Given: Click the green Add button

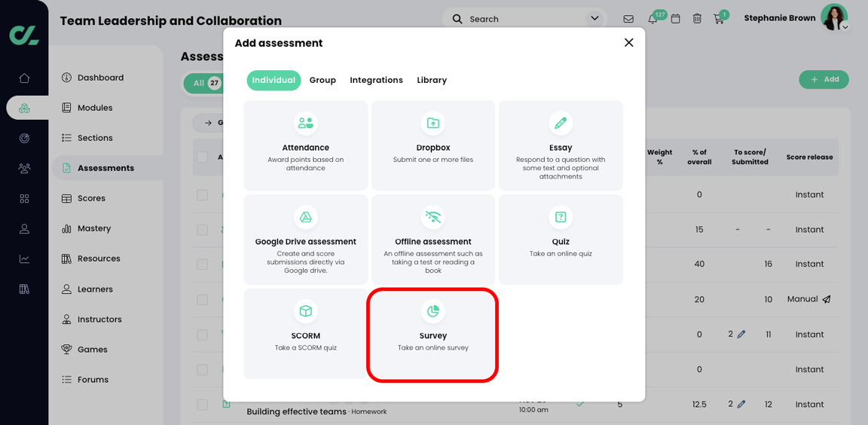Looking at the screenshot, I should [824, 79].
